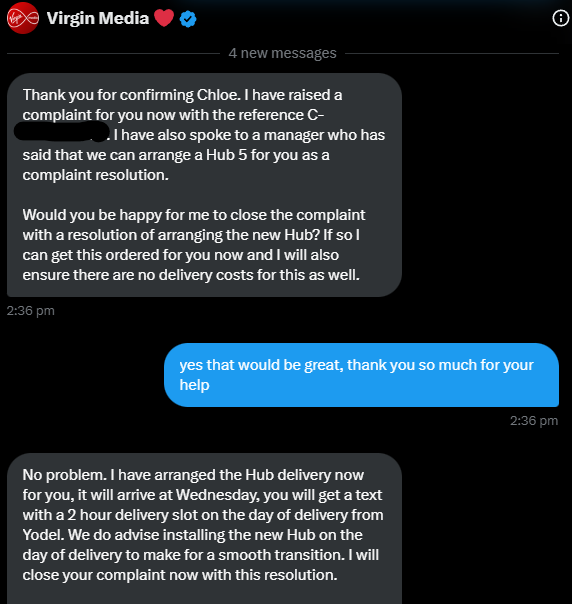Select the message starting 'Thank you for confirming Chloe'

[x=204, y=185]
